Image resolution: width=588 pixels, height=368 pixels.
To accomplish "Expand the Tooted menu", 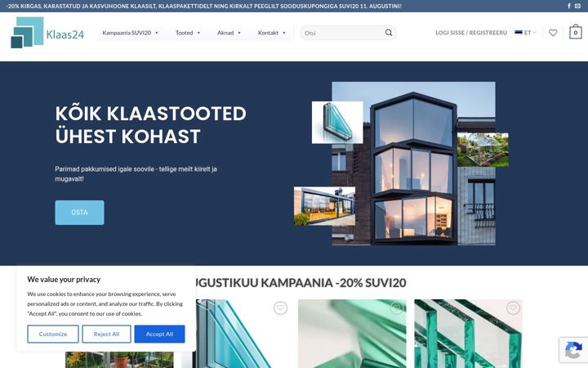I will tap(188, 33).
